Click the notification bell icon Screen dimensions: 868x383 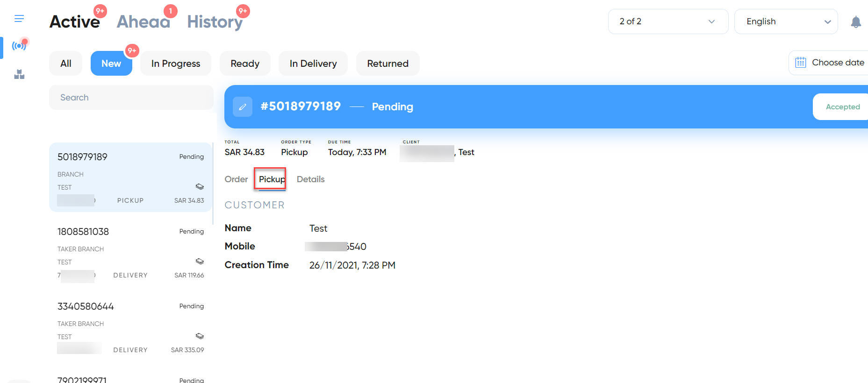tap(856, 22)
